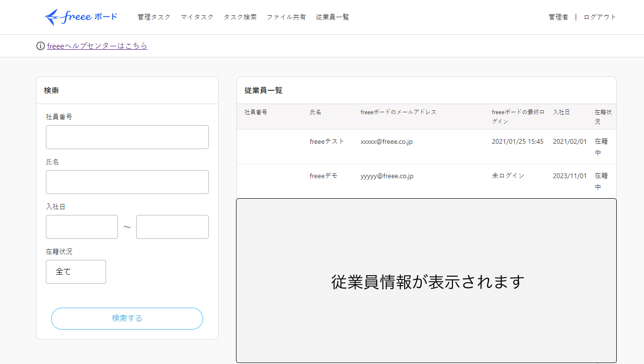
Task: Click hire date 2021/02/01
Action: [x=569, y=142]
